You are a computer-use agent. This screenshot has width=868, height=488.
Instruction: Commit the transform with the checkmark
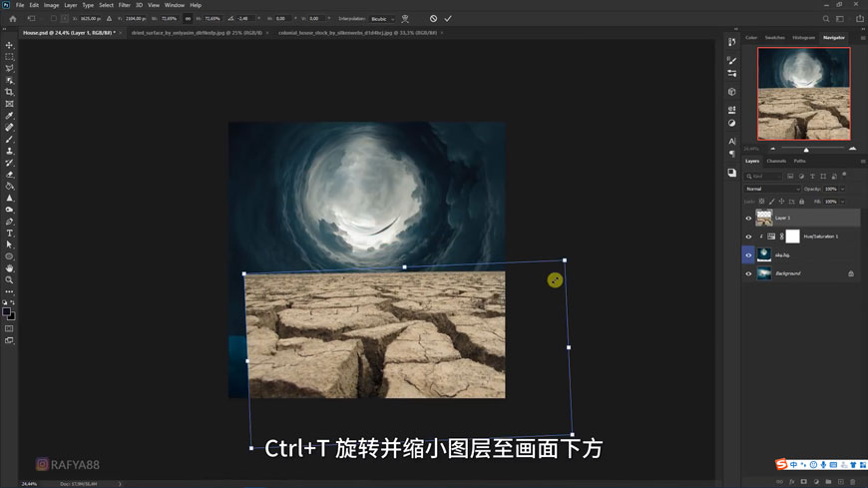click(x=448, y=19)
